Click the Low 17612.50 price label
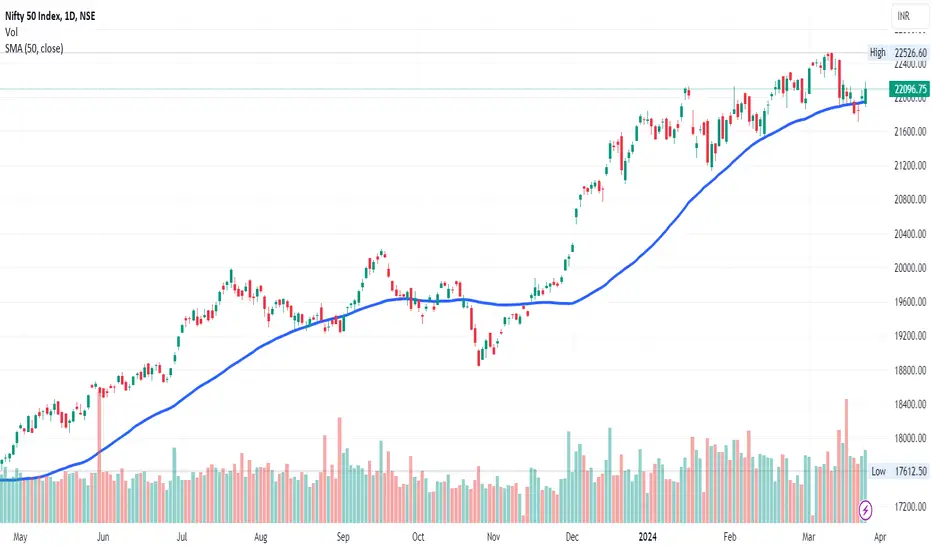This screenshot has height=550, width=932. [898, 471]
